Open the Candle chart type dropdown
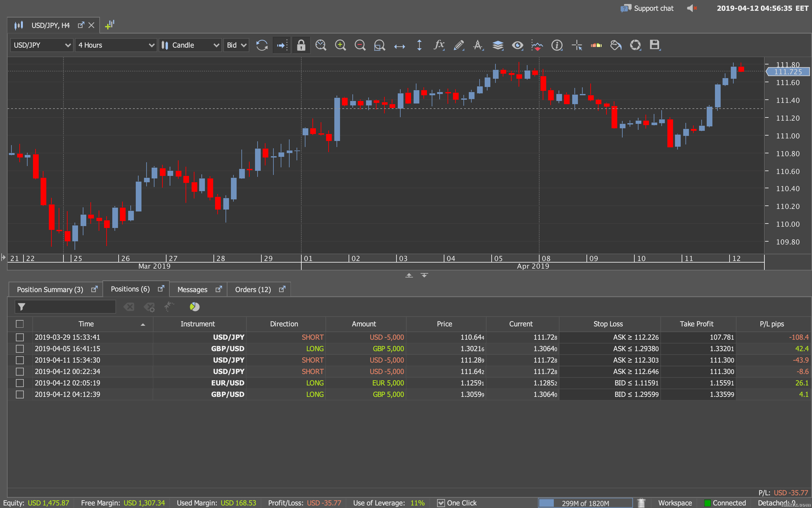812x508 pixels. tap(190, 45)
